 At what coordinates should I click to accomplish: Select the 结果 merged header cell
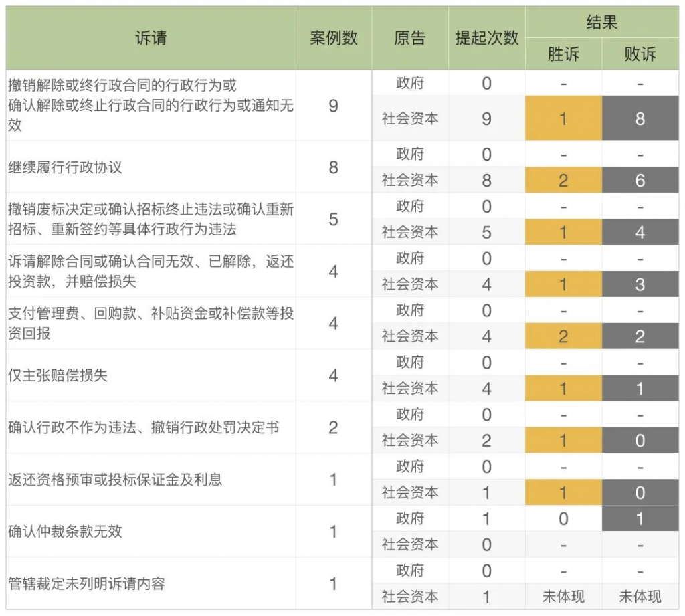601,23
